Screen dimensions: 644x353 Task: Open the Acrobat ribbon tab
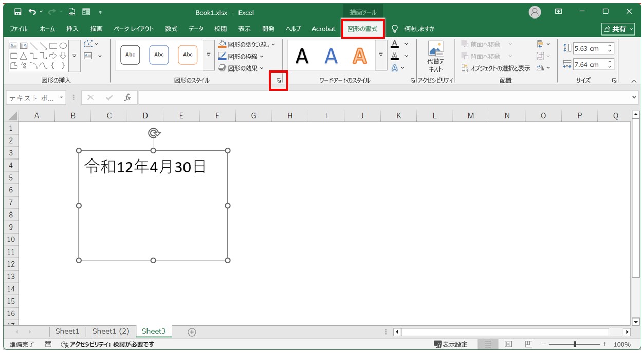click(x=323, y=29)
